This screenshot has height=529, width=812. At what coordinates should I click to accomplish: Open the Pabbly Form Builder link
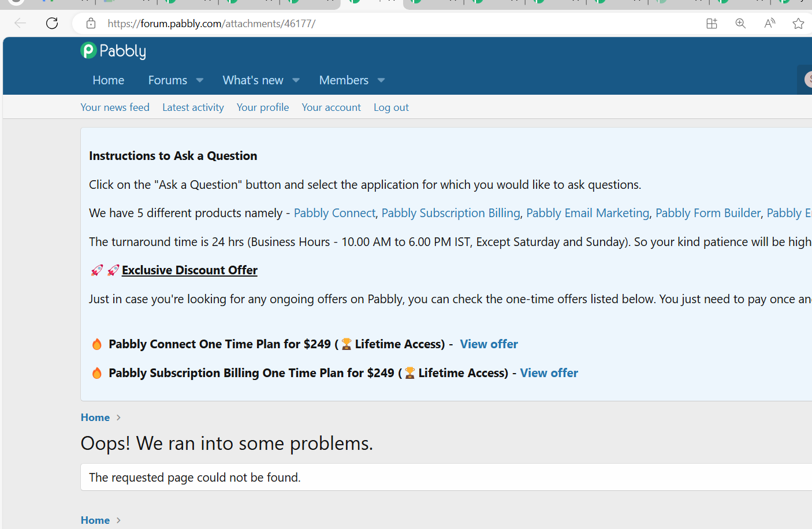click(x=708, y=213)
